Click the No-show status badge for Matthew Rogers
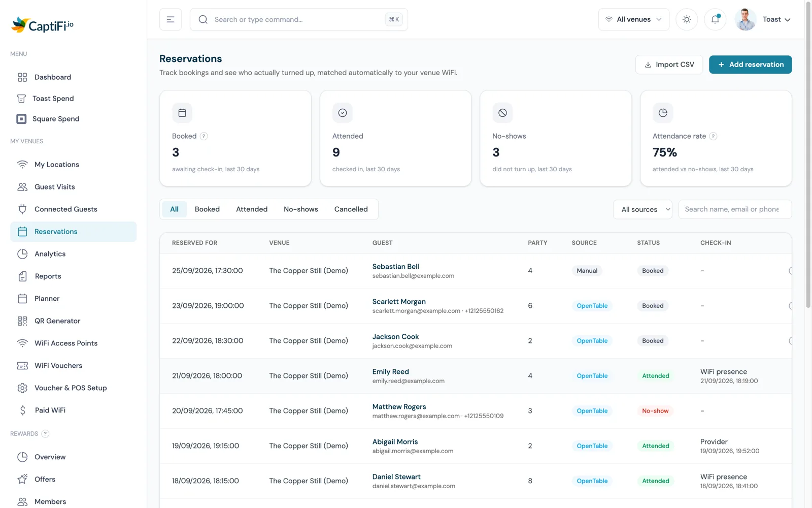The image size is (812, 508). pos(655,411)
